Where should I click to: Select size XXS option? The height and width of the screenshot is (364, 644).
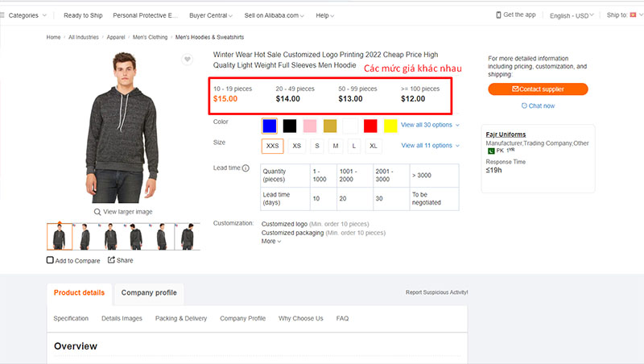pos(273,146)
